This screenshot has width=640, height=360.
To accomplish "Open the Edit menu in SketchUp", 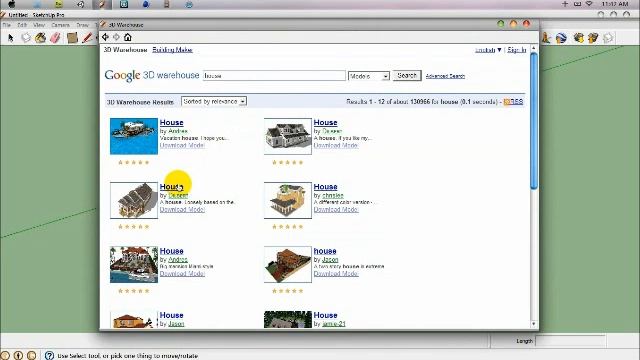I will [22, 25].
